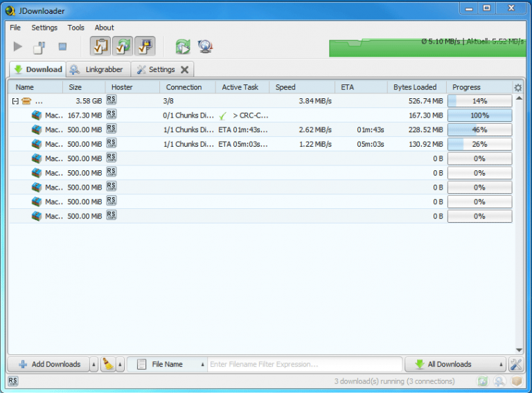Click the green checkmark for the finished file

(x=222, y=116)
